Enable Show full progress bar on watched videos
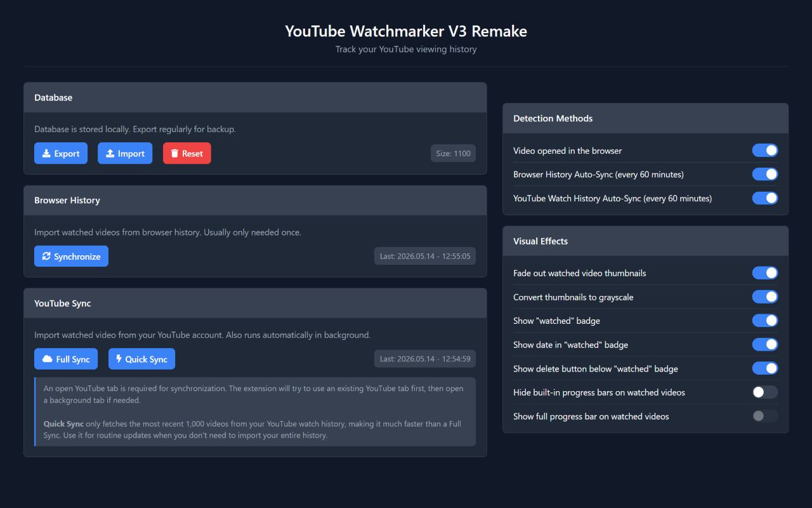 point(765,416)
